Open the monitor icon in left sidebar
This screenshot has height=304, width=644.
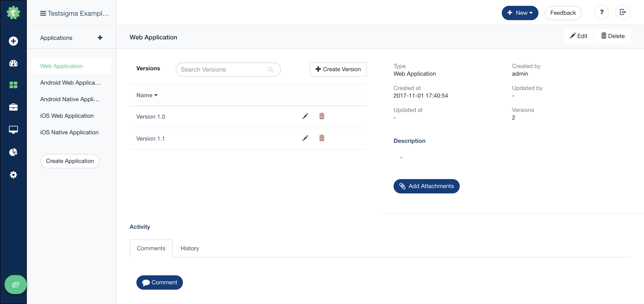tap(13, 129)
